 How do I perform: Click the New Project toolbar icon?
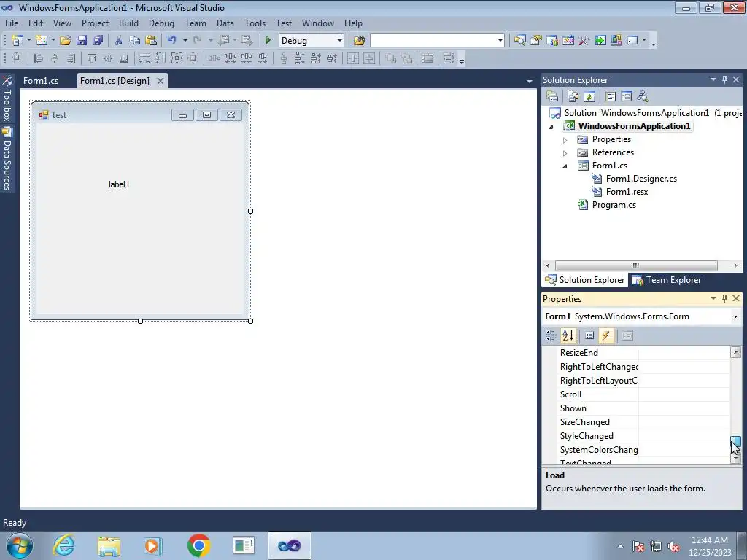click(x=18, y=41)
